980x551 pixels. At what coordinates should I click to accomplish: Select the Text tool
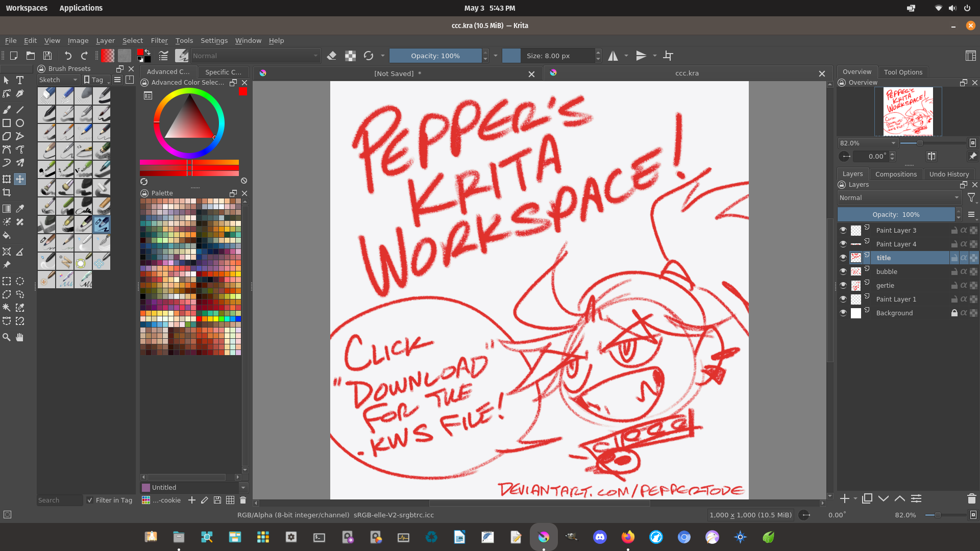click(x=20, y=80)
